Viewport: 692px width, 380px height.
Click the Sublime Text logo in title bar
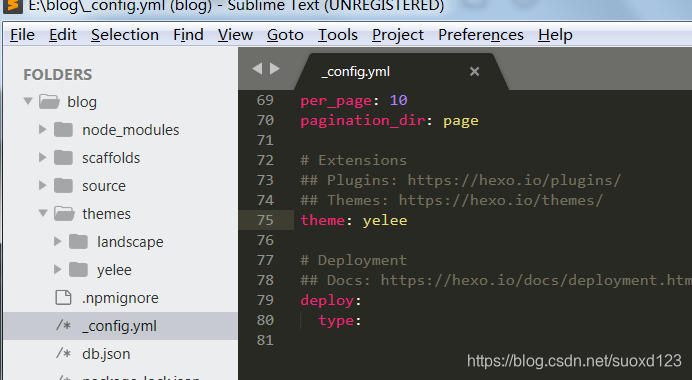tap(12, 5)
